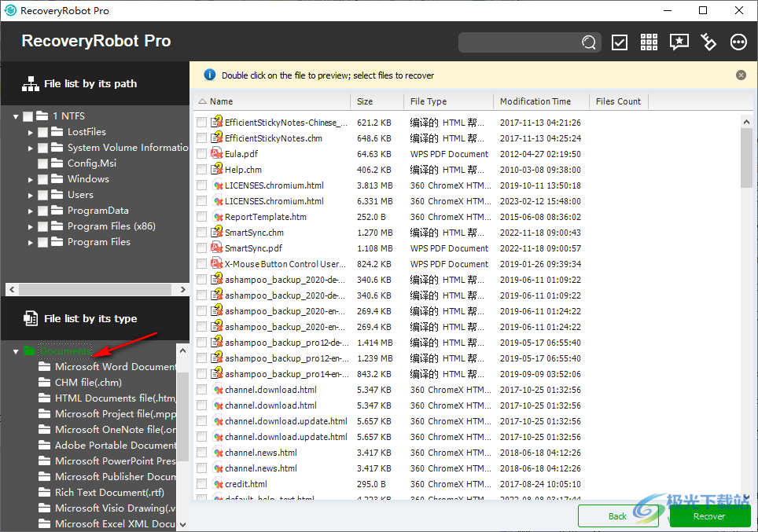Open the more options ellipsis icon
This screenshot has height=532, width=758.
738,42
